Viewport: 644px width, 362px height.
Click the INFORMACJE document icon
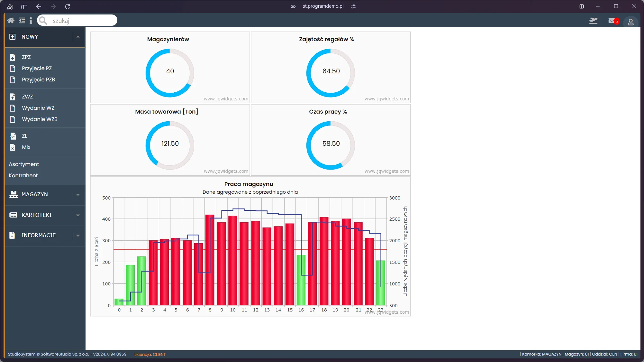[12, 235]
